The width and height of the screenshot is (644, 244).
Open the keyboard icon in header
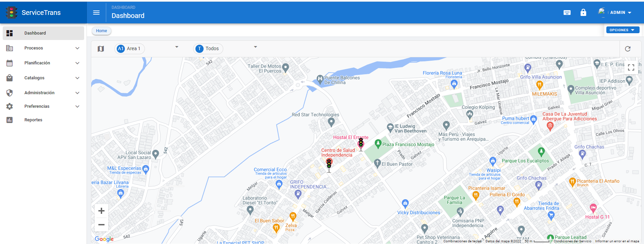(567, 13)
